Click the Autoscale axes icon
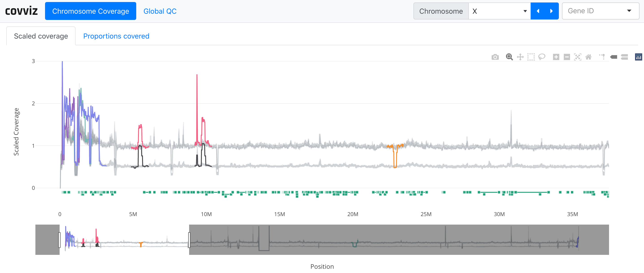 pos(577,57)
